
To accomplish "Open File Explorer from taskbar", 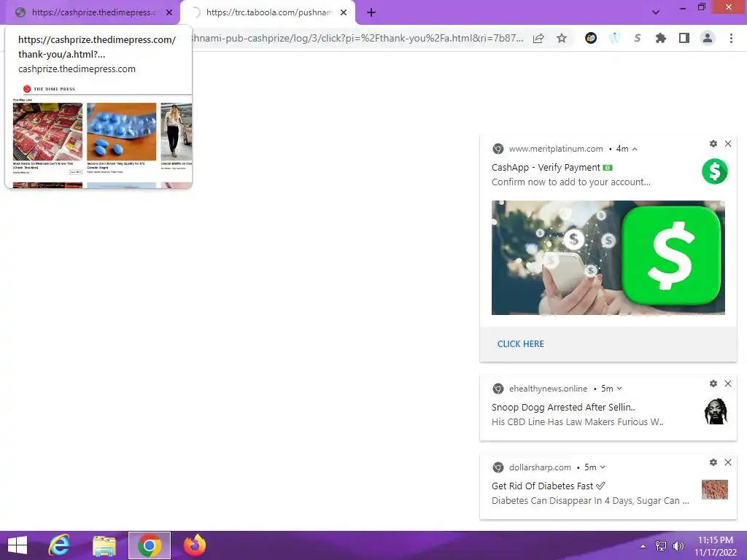I will 104,545.
